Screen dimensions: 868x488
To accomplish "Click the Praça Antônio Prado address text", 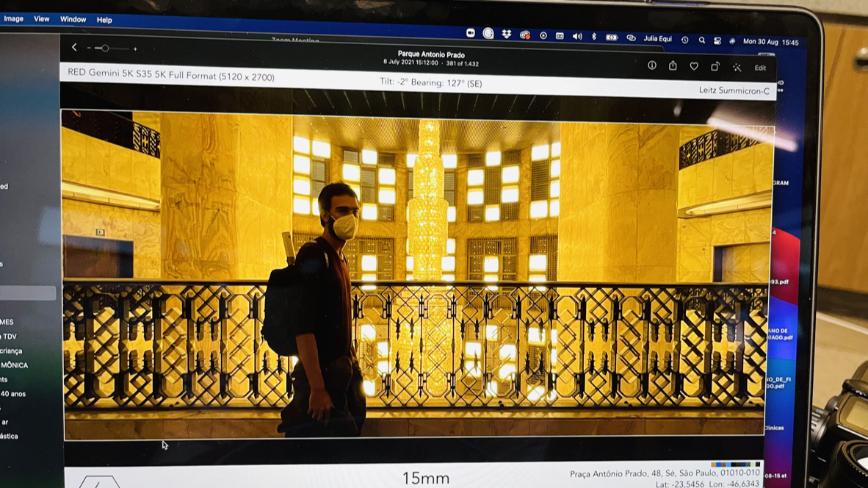I will point(665,473).
